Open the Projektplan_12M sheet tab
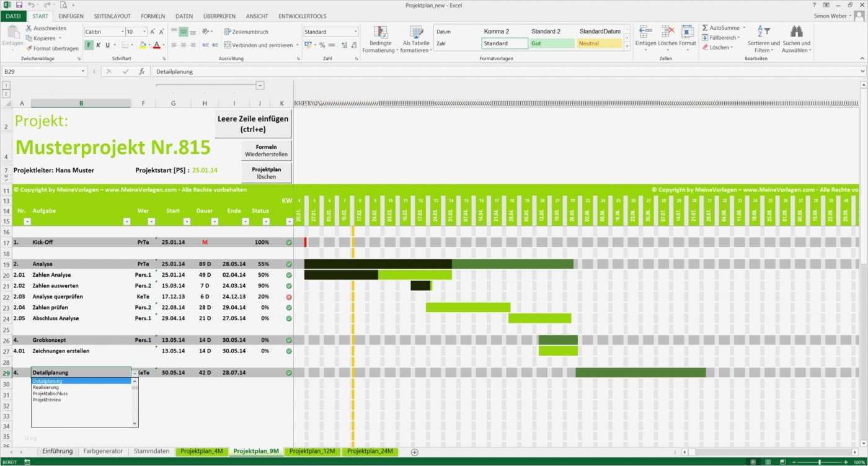The height and width of the screenshot is (466, 868). coord(312,452)
